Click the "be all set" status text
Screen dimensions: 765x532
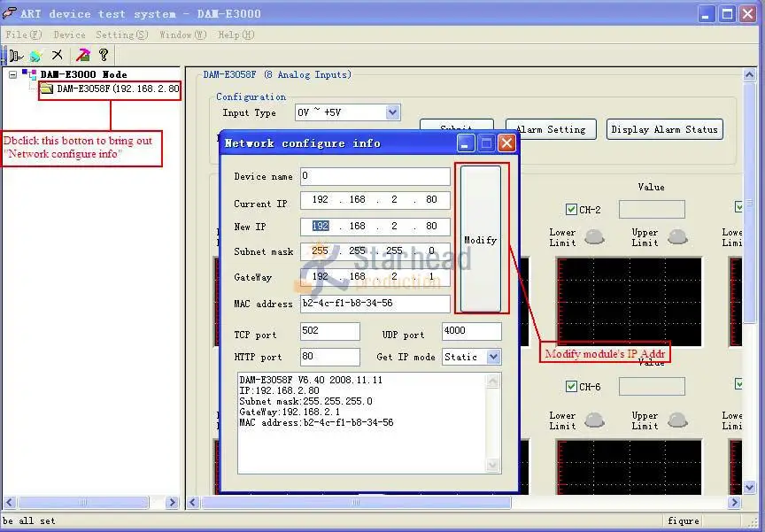pyautogui.click(x=29, y=520)
